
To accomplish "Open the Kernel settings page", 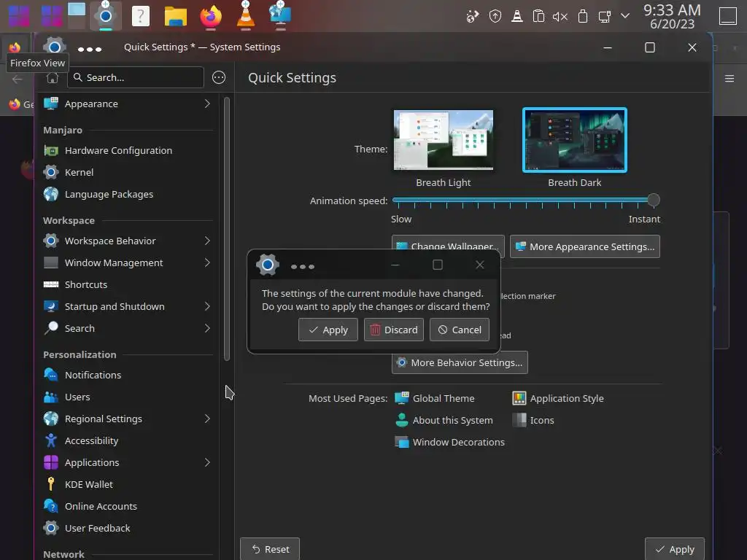I will point(127,172).
